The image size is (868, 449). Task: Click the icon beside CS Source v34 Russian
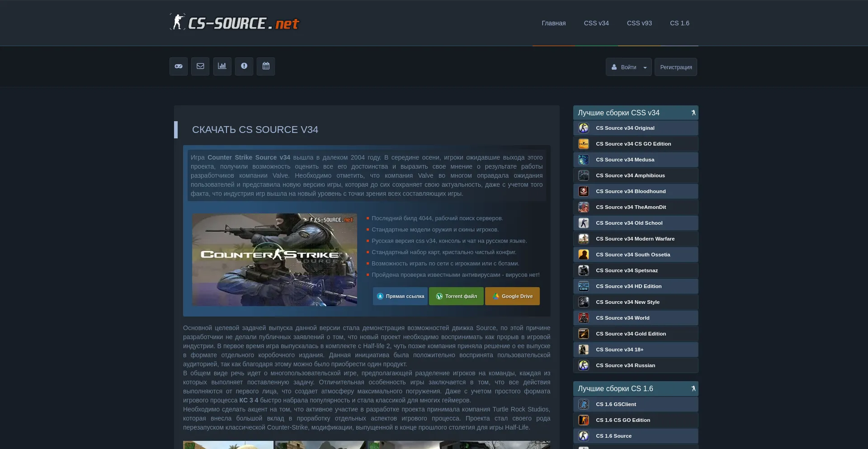pyautogui.click(x=584, y=365)
